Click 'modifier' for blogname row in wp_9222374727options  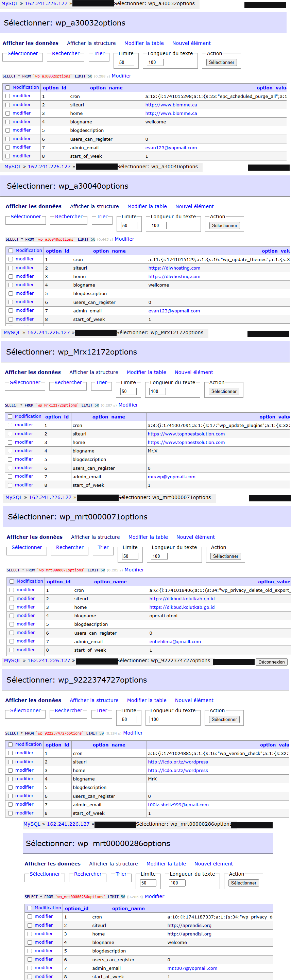tap(24, 779)
